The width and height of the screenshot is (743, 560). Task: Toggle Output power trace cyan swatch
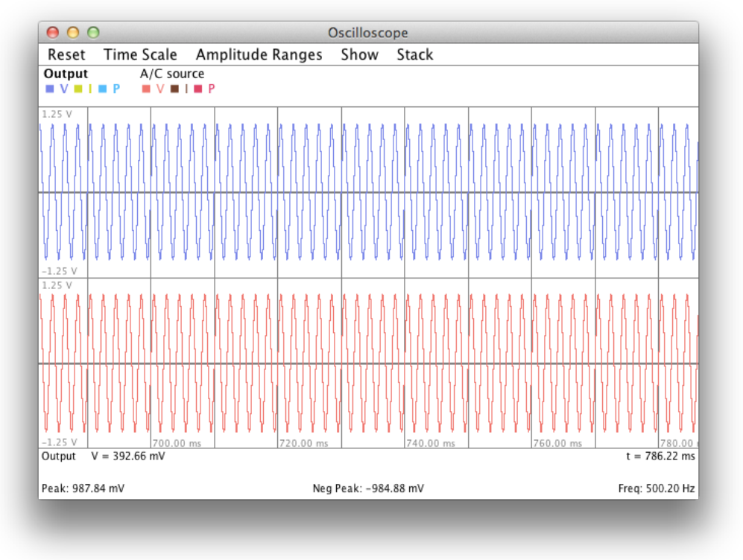[102, 89]
